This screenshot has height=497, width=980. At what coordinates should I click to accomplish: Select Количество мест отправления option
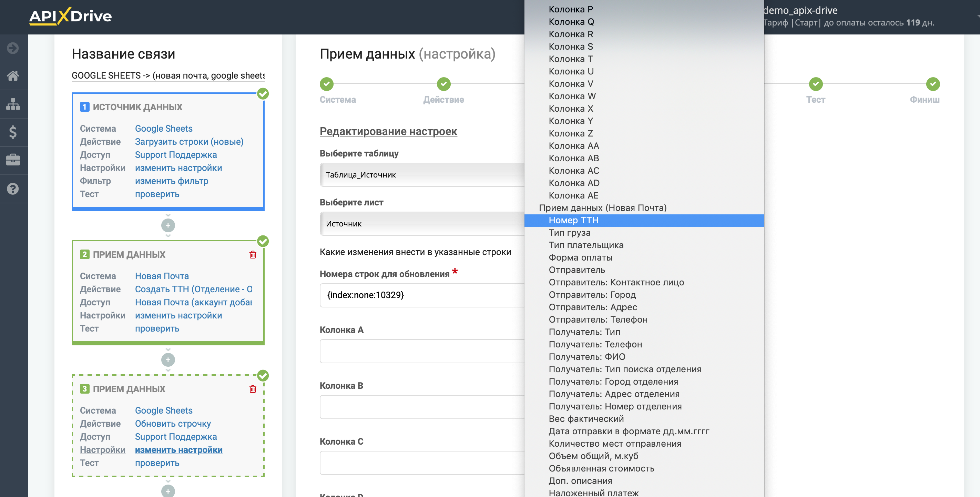pyautogui.click(x=644, y=444)
